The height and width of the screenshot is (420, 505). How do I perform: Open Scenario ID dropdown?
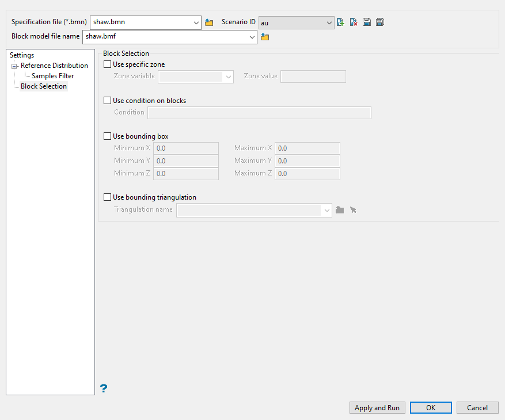[x=329, y=23]
